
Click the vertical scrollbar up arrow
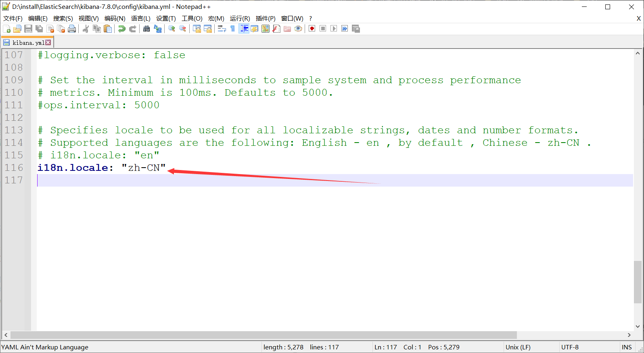(638, 53)
